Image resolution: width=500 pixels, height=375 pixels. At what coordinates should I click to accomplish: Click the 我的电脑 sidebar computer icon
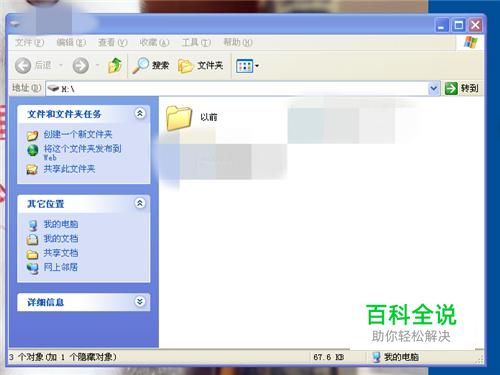tap(33, 225)
